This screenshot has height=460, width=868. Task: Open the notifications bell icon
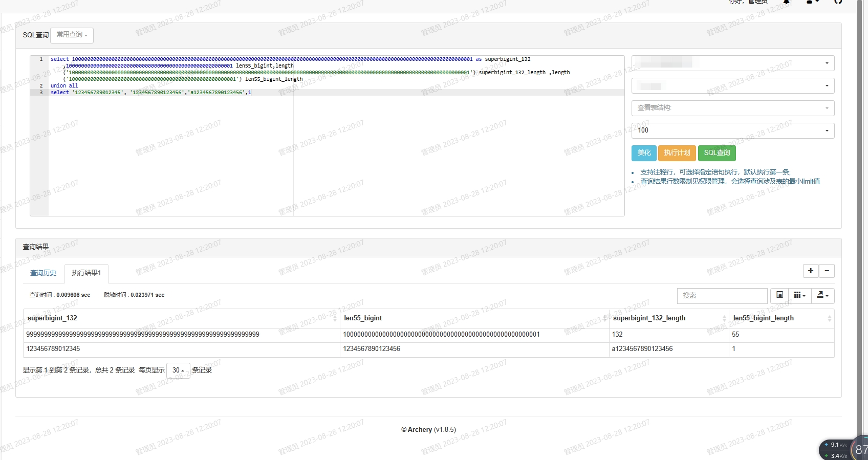click(x=786, y=2)
